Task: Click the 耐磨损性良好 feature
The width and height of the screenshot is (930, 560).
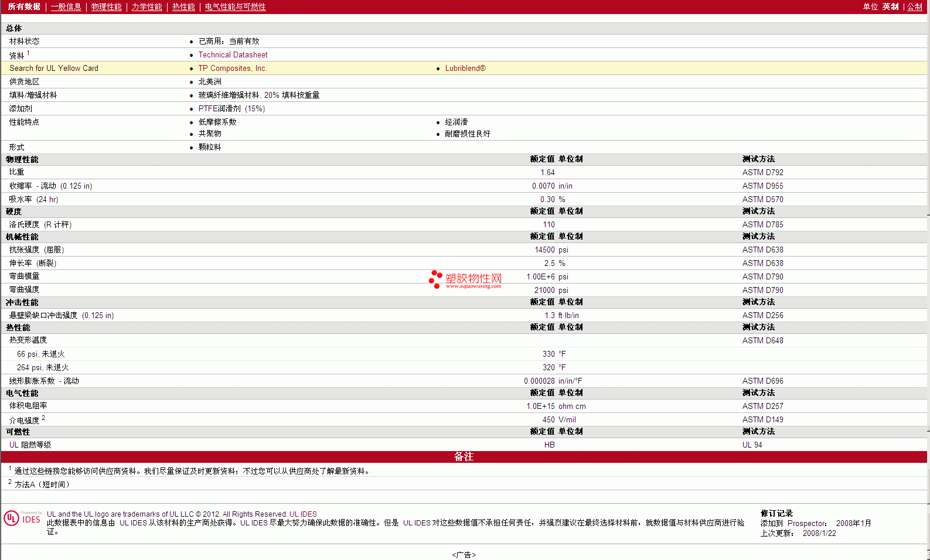Action: pyautogui.click(x=468, y=134)
